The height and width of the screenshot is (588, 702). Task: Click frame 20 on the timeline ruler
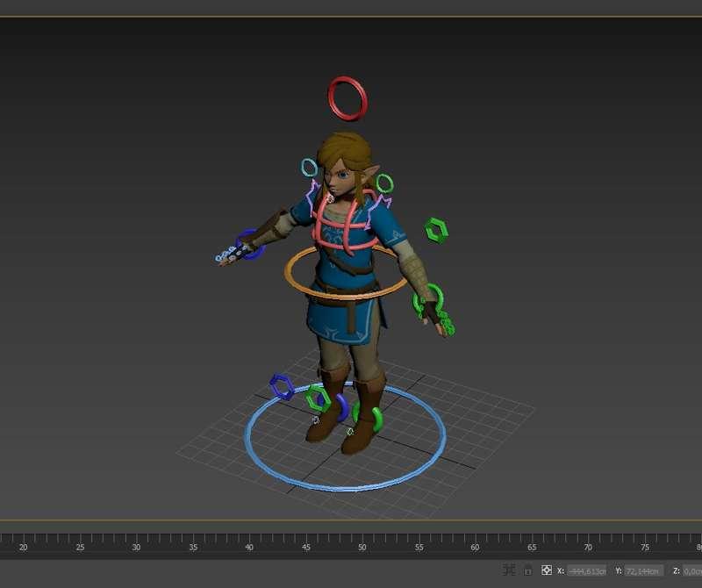click(24, 548)
